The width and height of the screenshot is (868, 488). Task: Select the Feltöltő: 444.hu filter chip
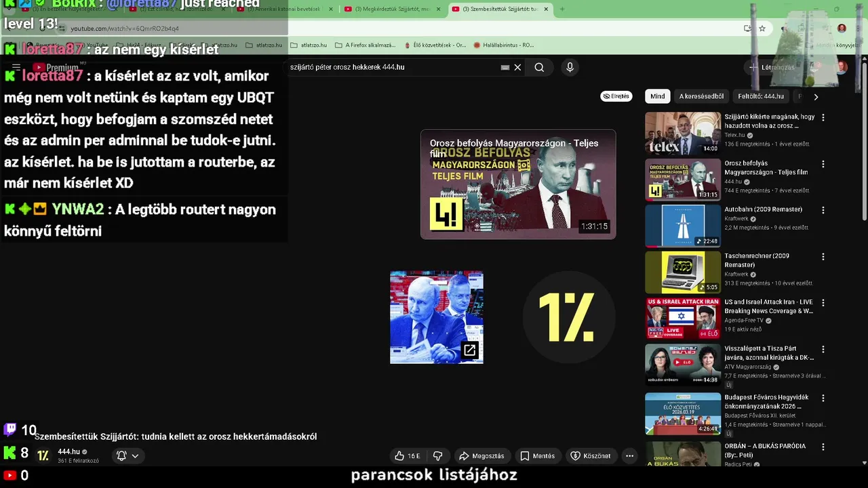click(761, 96)
